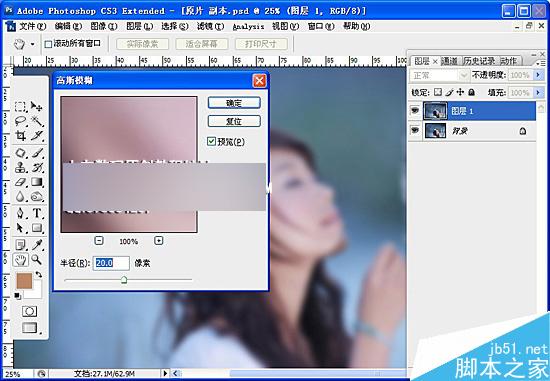This screenshot has width=550, height=381.
Task: Open the 文件 menu
Action: (x=32, y=26)
